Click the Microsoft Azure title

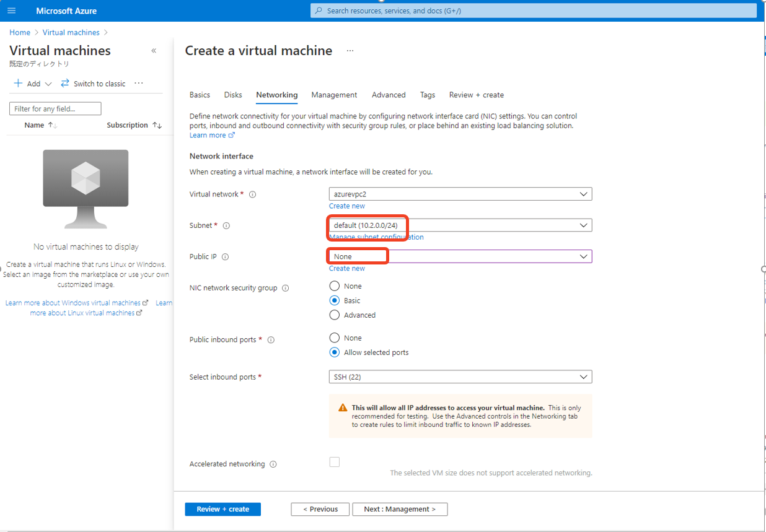[66, 11]
